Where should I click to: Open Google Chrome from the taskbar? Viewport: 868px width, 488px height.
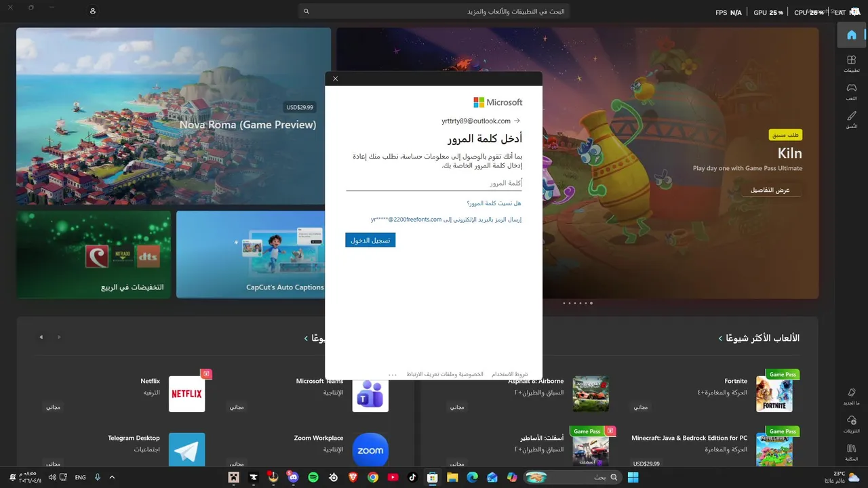373,477
